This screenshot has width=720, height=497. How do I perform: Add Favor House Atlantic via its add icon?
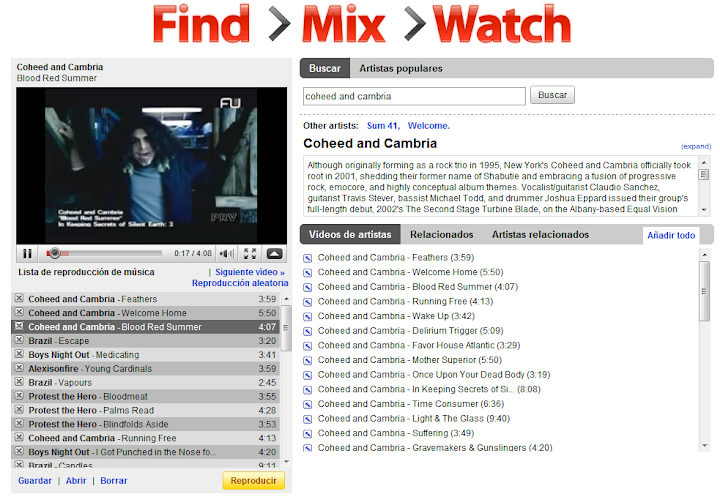(x=308, y=346)
